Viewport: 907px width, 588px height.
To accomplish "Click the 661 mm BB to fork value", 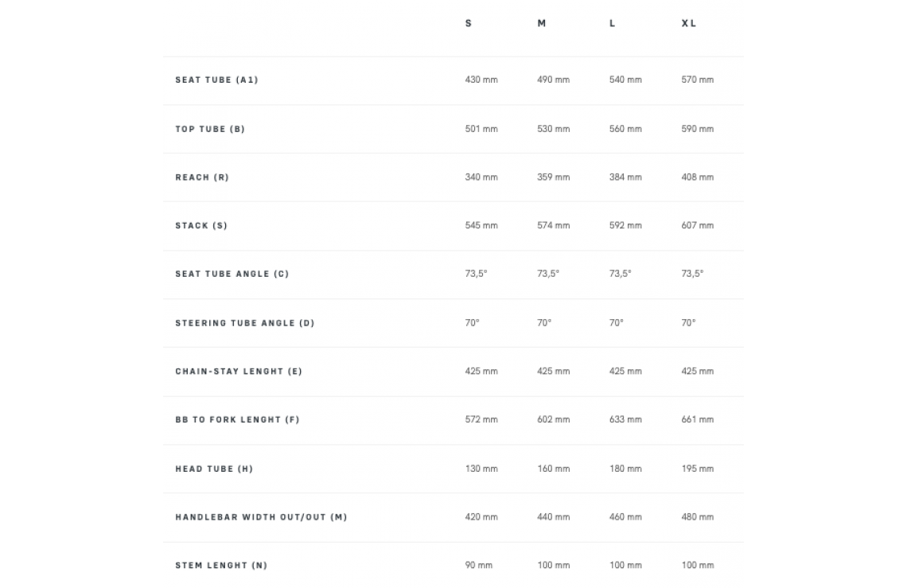I will pos(697,420).
